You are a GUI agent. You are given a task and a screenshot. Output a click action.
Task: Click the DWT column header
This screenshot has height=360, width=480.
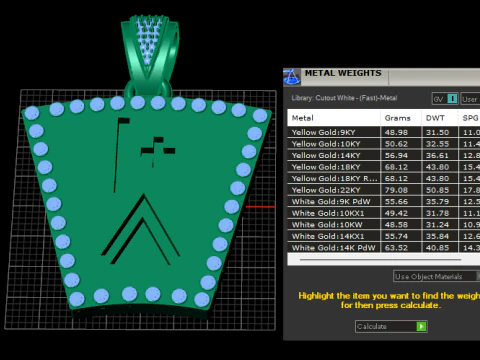pyautogui.click(x=440, y=118)
